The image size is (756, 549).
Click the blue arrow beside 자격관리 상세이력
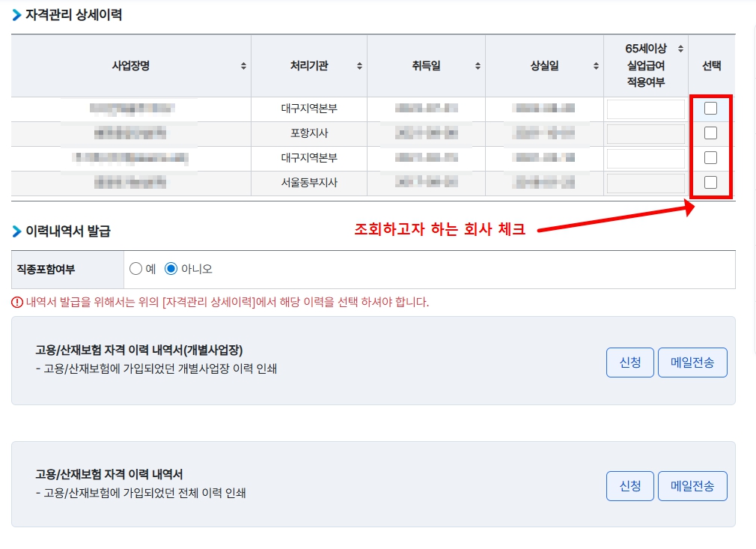click(x=18, y=13)
